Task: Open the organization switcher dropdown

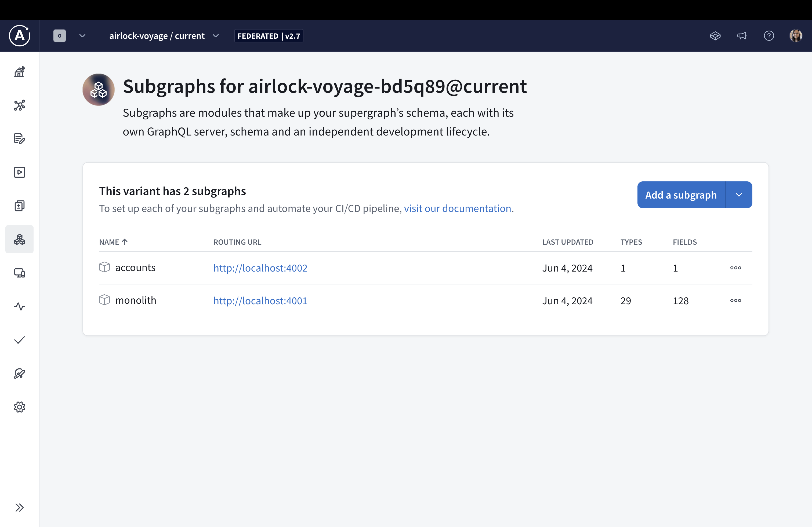Action: pos(82,36)
